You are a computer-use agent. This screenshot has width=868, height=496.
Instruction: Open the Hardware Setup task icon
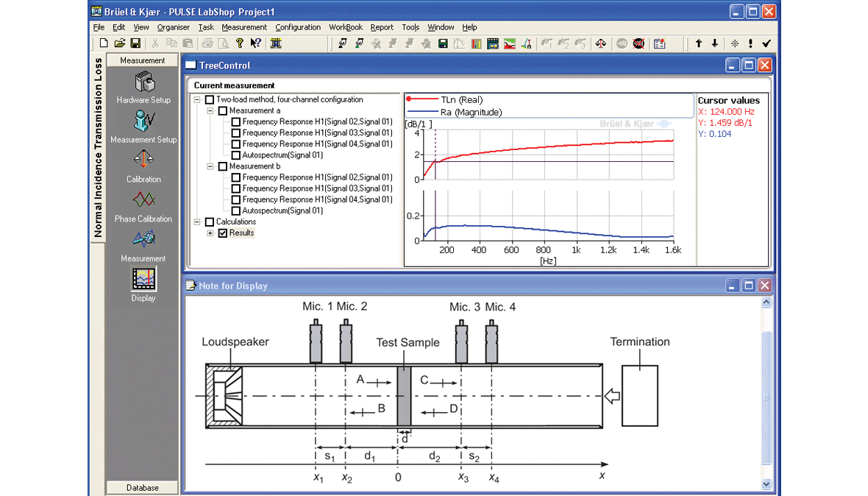143,82
